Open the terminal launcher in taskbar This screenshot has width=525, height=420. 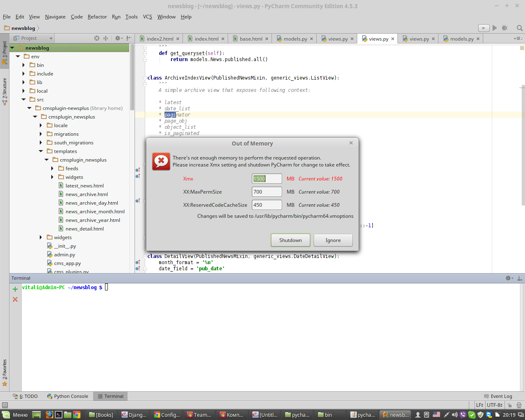tap(59, 415)
